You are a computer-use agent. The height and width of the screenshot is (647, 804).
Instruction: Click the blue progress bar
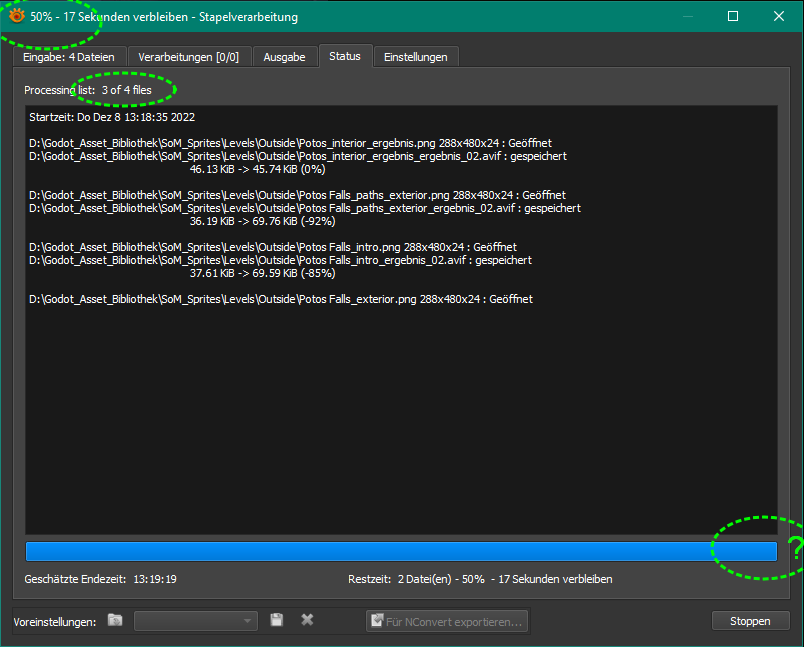coord(400,551)
